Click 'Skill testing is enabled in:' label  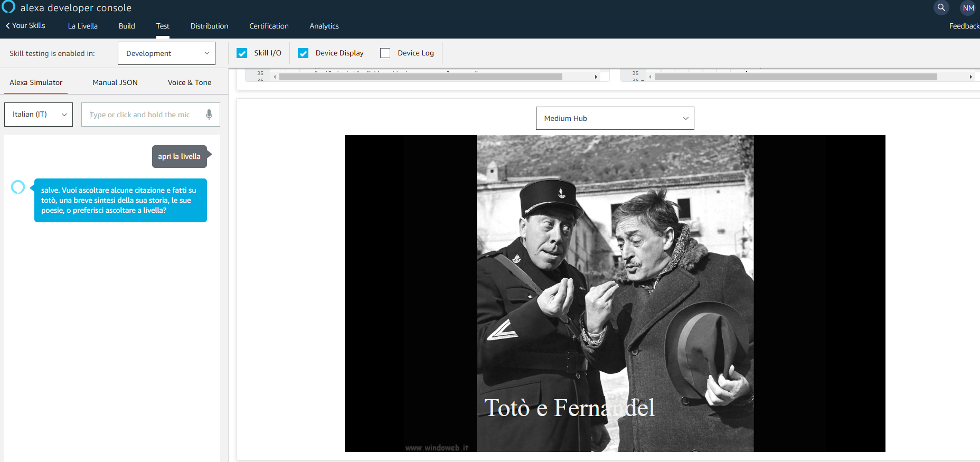[x=52, y=53]
